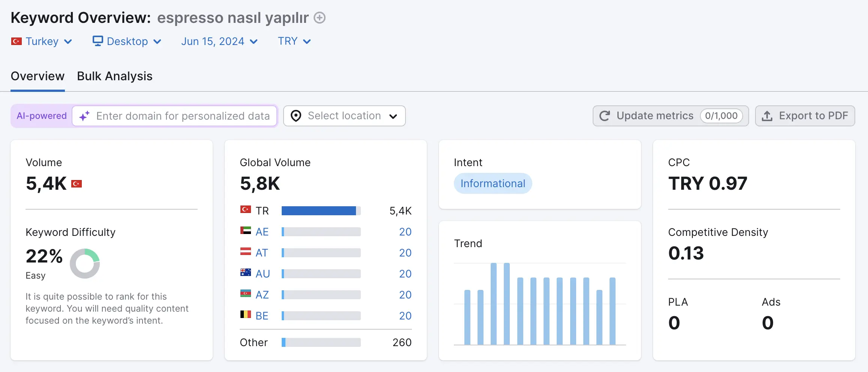
Task: Click the AE country link
Action: point(262,232)
